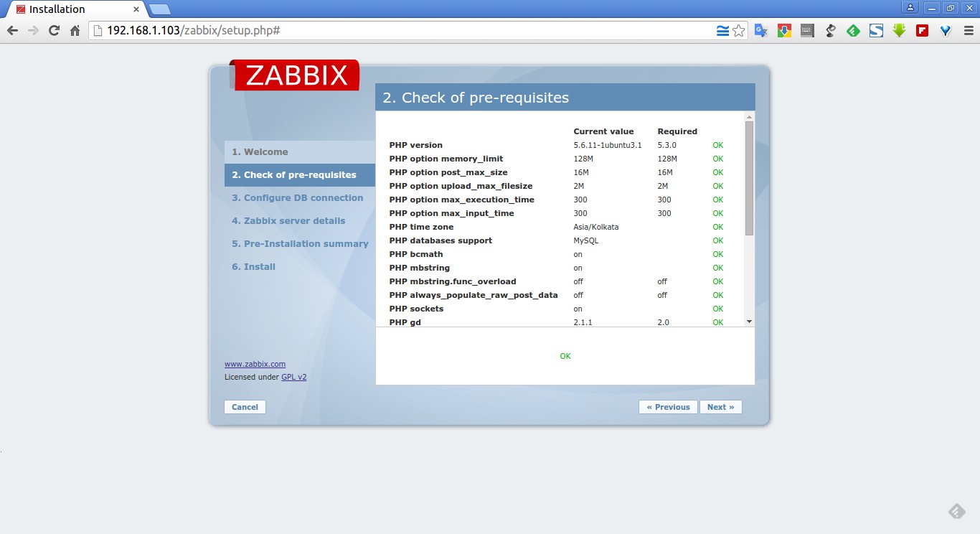980x534 pixels.
Task: Bookmark this page with star icon
Action: click(738, 31)
